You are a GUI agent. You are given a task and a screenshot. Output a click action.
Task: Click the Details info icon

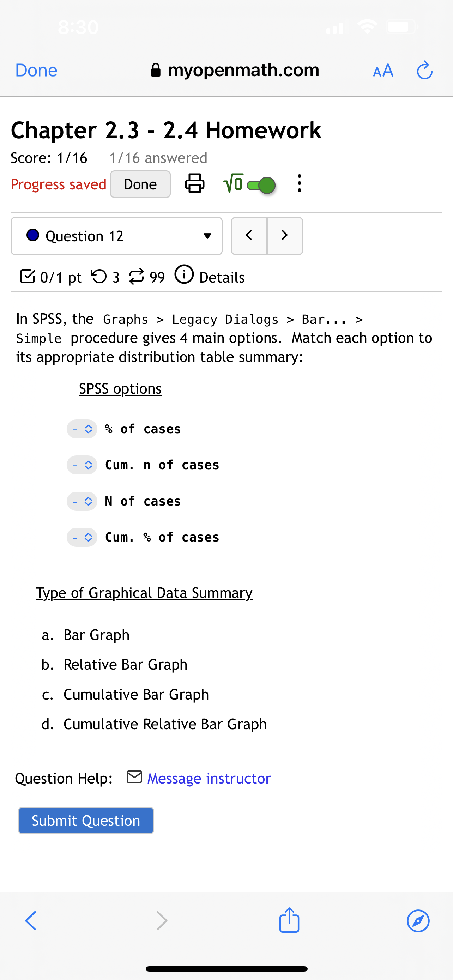(x=184, y=276)
